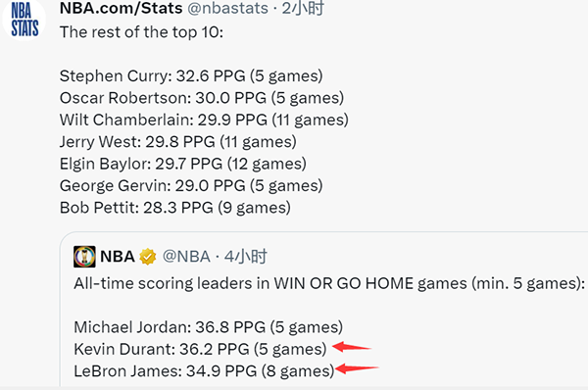Click the Bob Pettit 28.3 PPG line

point(175,208)
